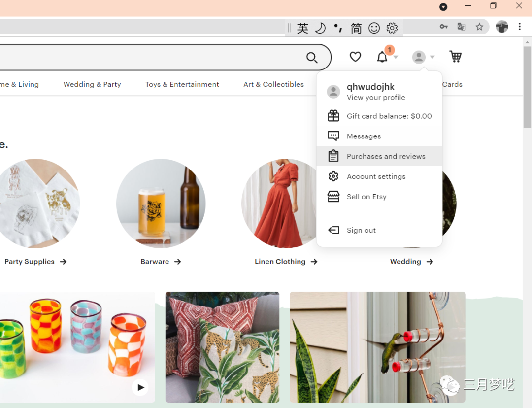Toggle IME punctuation mode icon
This screenshot has height=408, width=532.
pos(338,28)
